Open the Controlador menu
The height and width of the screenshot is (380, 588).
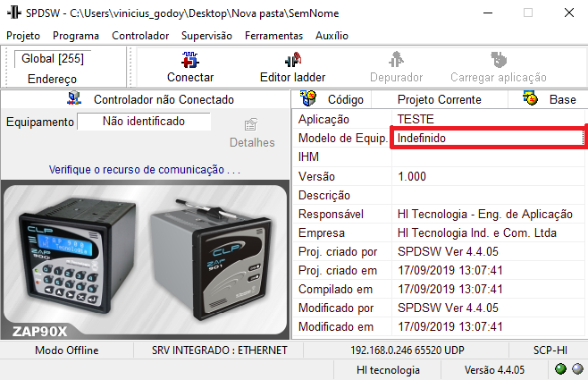(140, 36)
